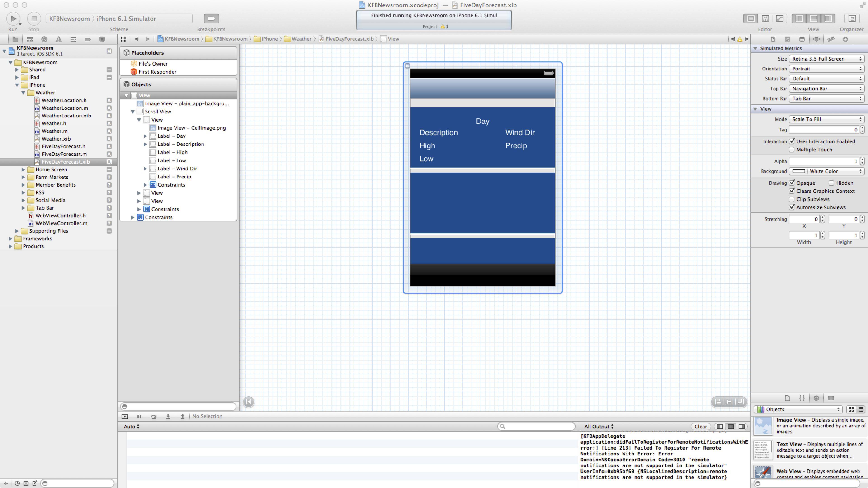Open the Top Bar dropdown
Screen dimensions: 868x488
pyautogui.click(x=826, y=89)
